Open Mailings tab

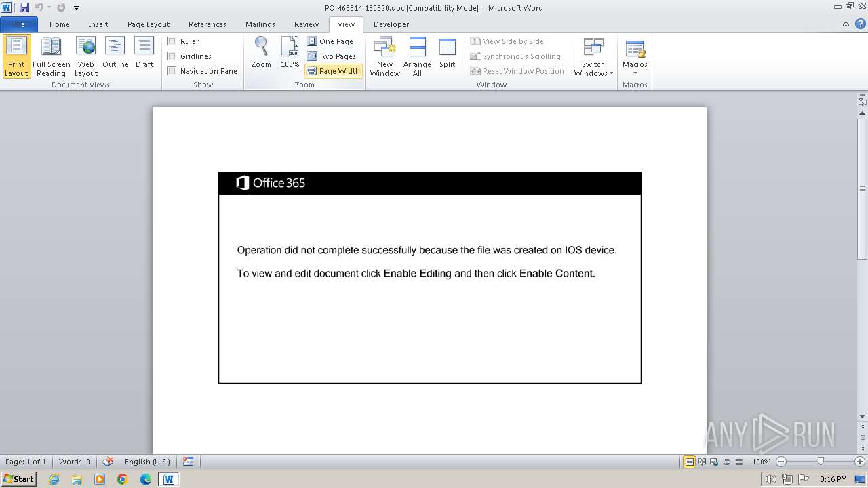click(x=260, y=24)
